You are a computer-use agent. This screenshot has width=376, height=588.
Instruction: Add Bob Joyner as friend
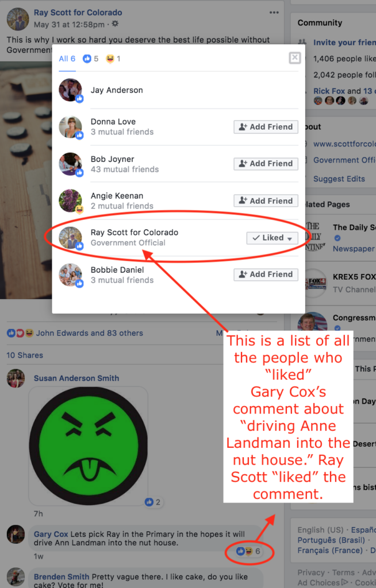coord(266,164)
